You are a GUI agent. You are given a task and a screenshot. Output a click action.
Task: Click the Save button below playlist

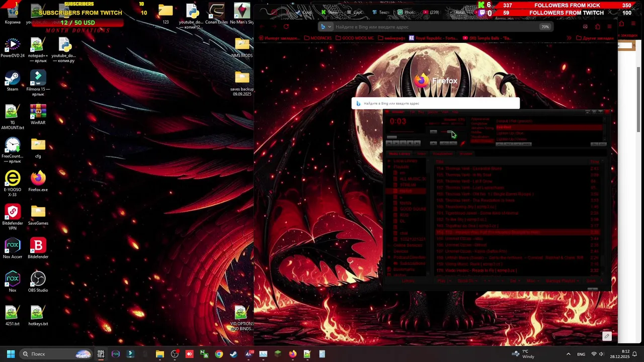[590, 281]
